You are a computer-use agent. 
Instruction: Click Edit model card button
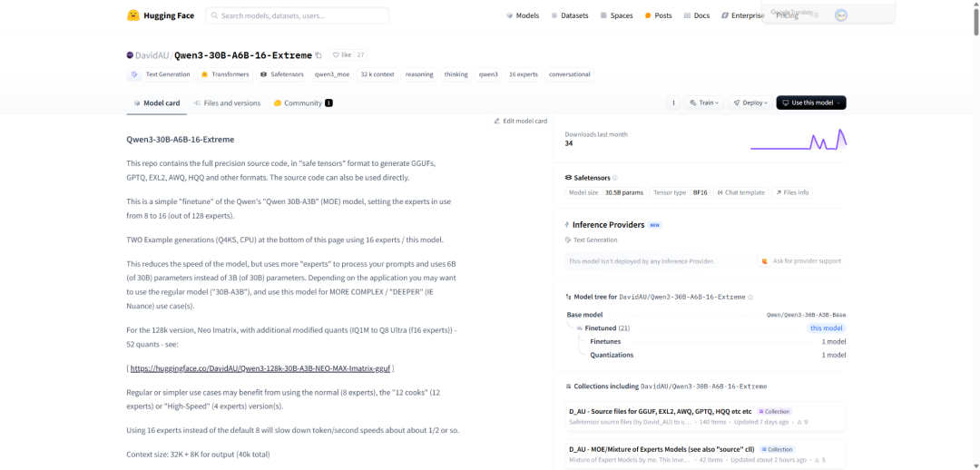[520, 121]
